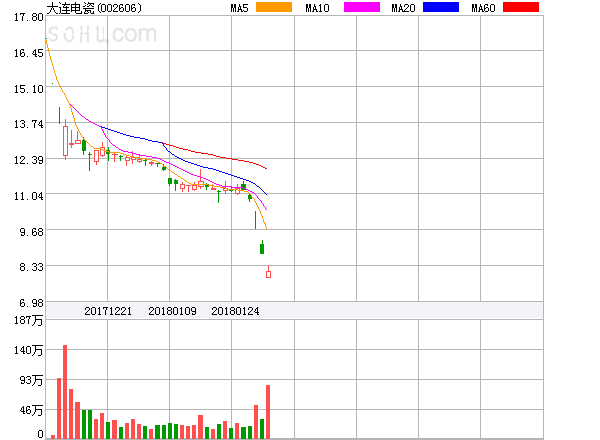Click the green candlestick below 9.68
Screen dimensions: 600x440
262,248
